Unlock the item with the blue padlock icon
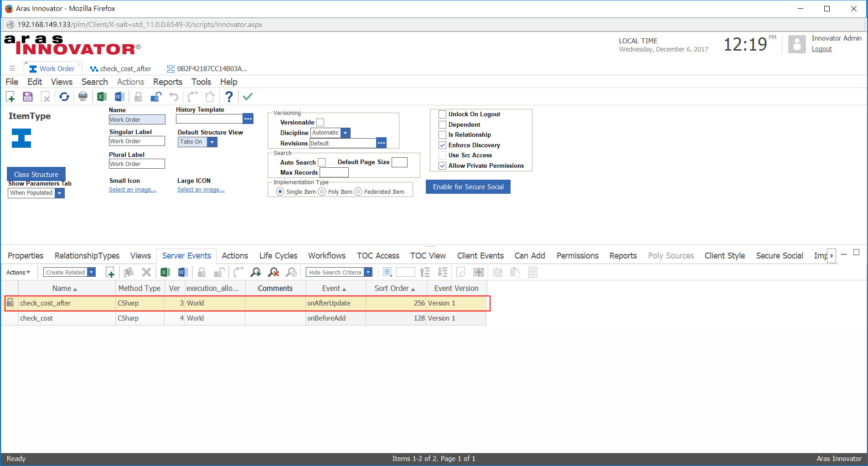 [156, 97]
